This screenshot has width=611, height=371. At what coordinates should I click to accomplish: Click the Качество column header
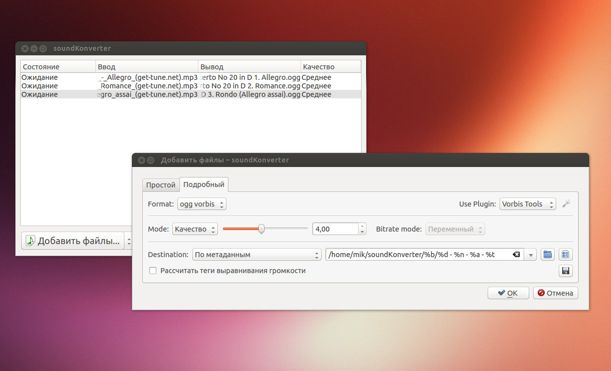coord(330,67)
